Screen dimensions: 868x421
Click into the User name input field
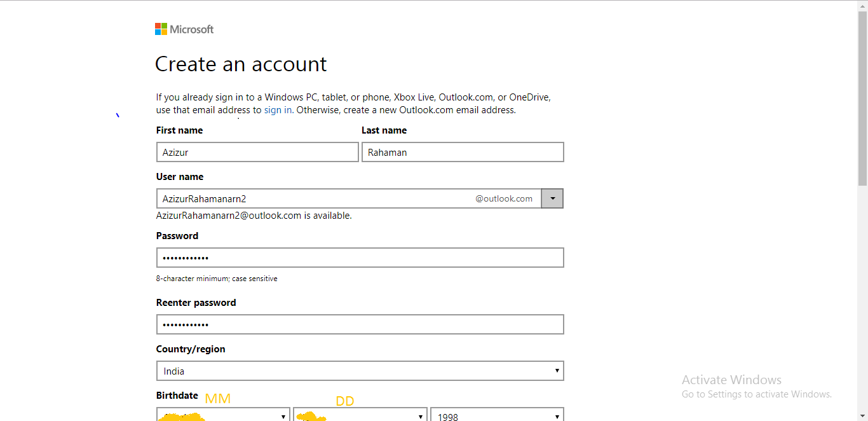click(349, 198)
